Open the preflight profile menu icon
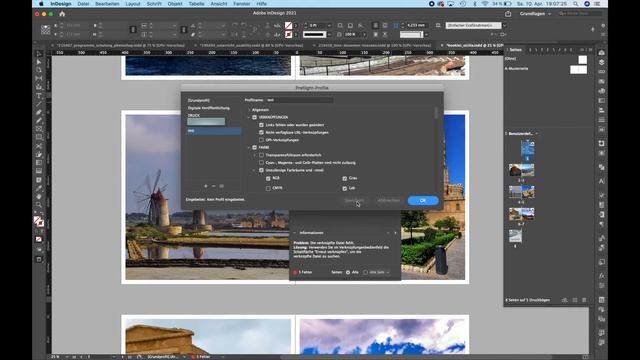640x360 pixels. tap(222, 186)
